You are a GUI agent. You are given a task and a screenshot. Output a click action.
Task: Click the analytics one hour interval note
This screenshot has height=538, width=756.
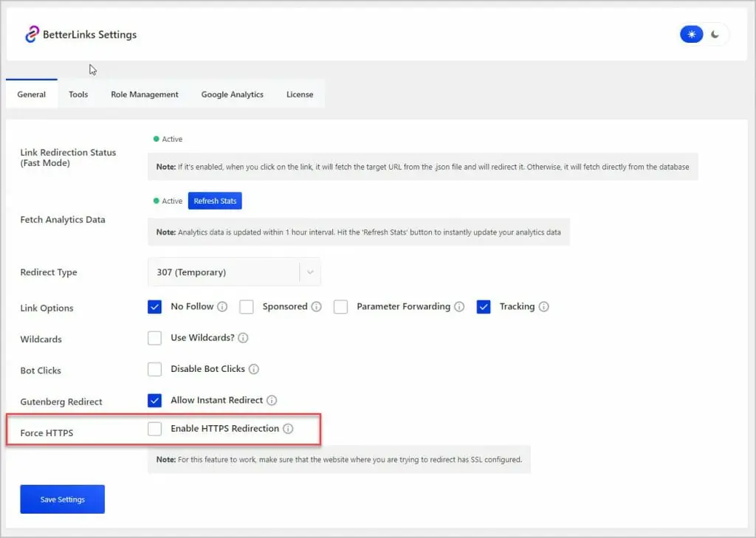358,232
